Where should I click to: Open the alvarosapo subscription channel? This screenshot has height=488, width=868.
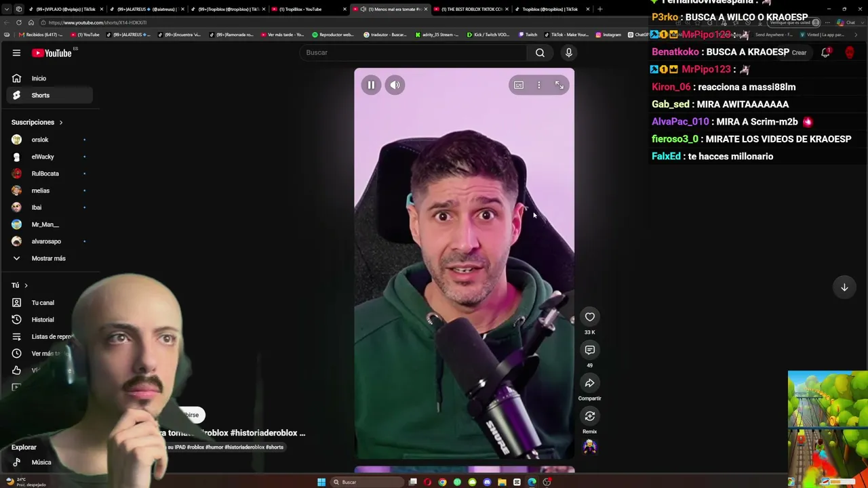pos(50,241)
